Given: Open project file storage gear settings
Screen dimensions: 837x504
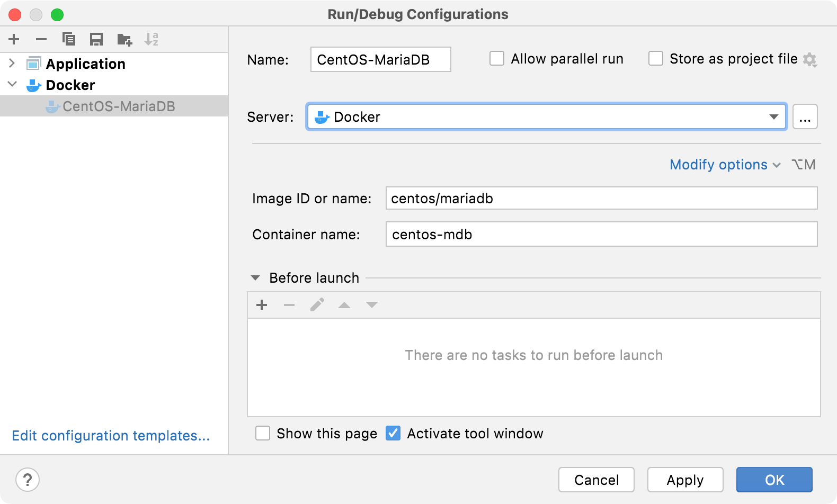Looking at the screenshot, I should point(810,59).
